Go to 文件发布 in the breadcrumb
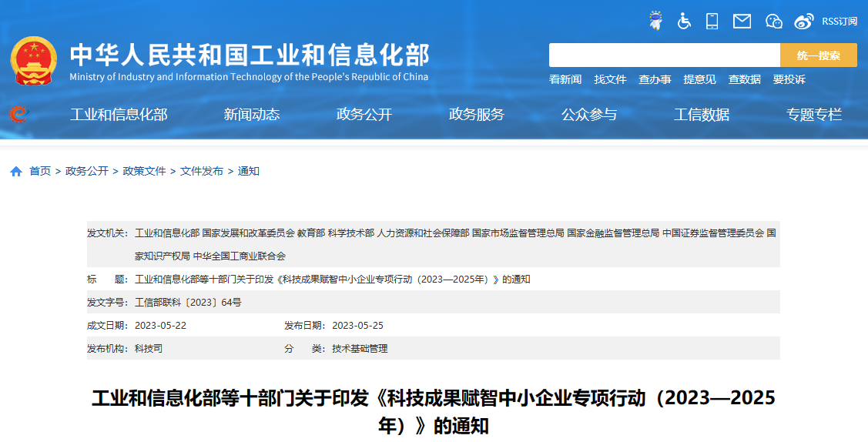868x442 pixels. tap(202, 172)
